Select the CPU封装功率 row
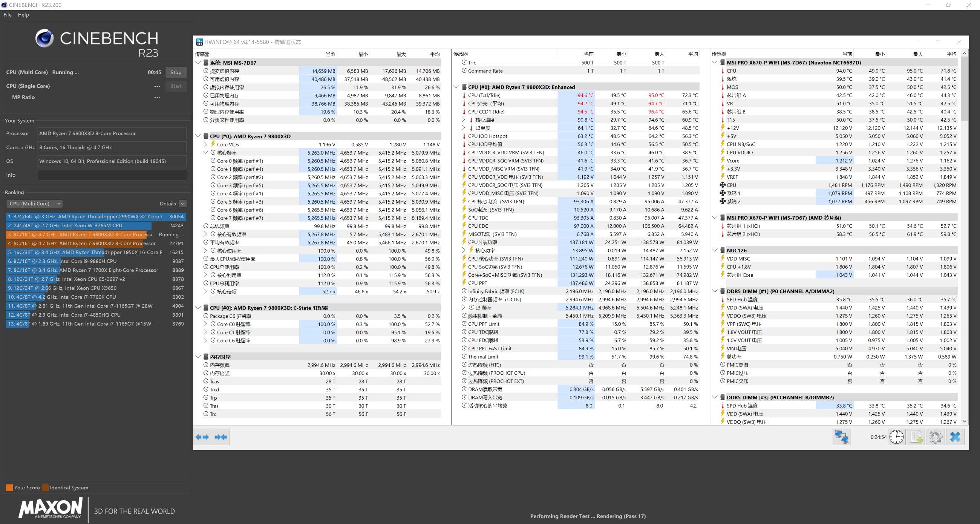This screenshot has width=980, height=524. (x=580, y=242)
